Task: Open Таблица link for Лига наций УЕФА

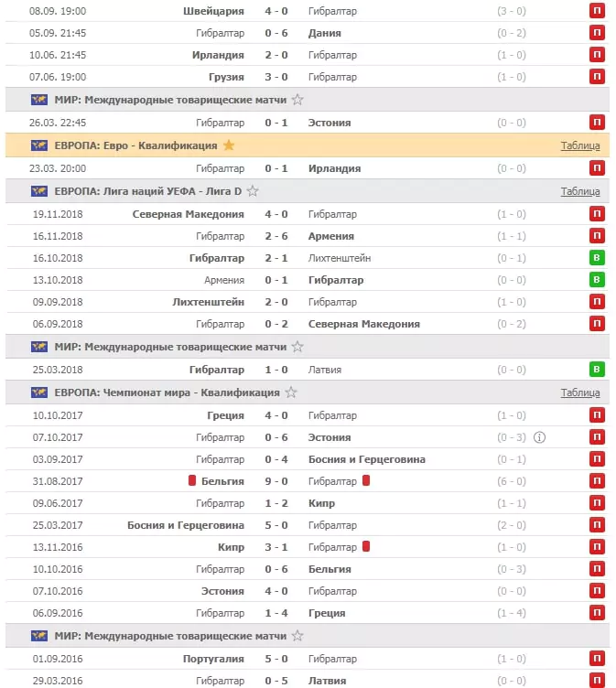Action: click(x=580, y=191)
